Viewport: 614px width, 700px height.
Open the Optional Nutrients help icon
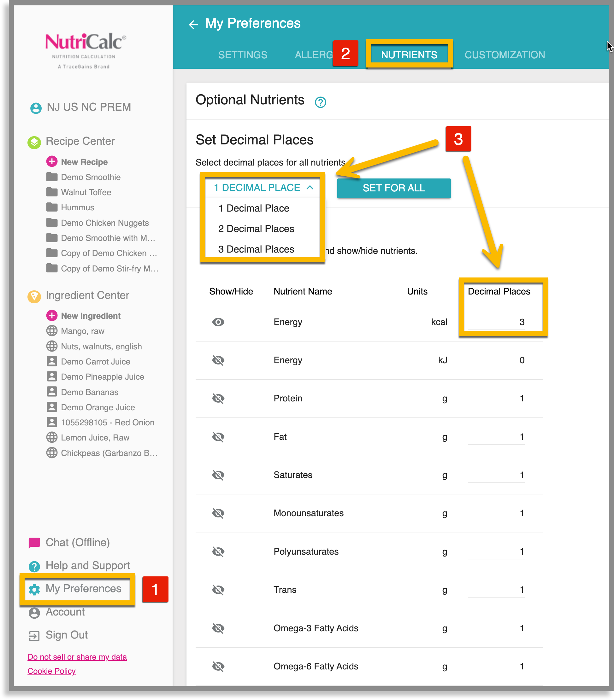(x=320, y=102)
